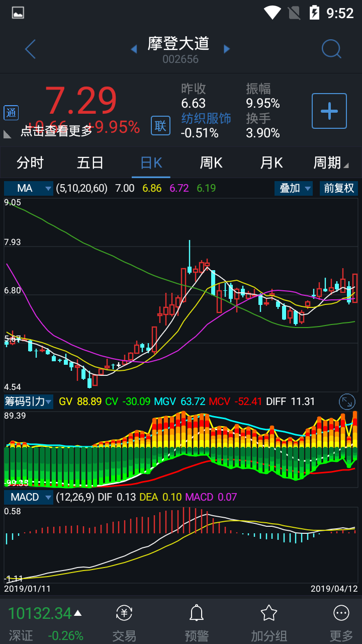Tap the 换手 value 3.90%
Viewport: 362px width, 644px height.
tap(263, 133)
